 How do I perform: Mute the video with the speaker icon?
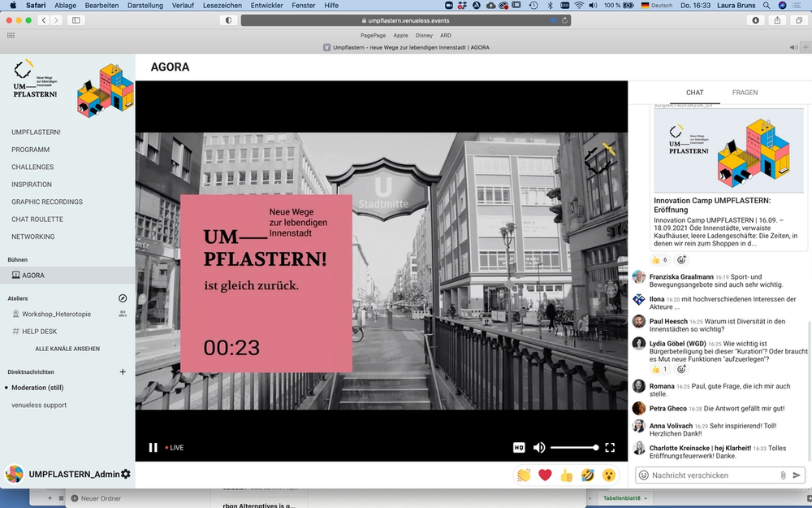[x=538, y=447]
